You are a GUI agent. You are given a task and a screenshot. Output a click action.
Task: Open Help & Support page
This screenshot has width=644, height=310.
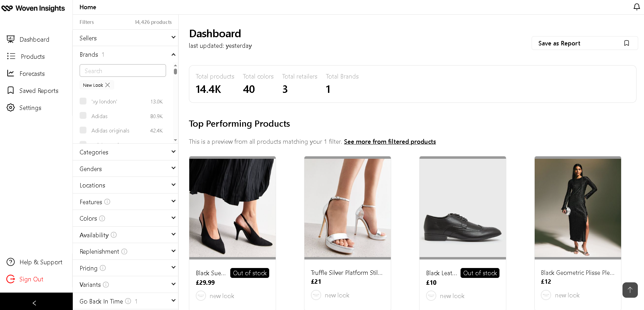click(41, 262)
